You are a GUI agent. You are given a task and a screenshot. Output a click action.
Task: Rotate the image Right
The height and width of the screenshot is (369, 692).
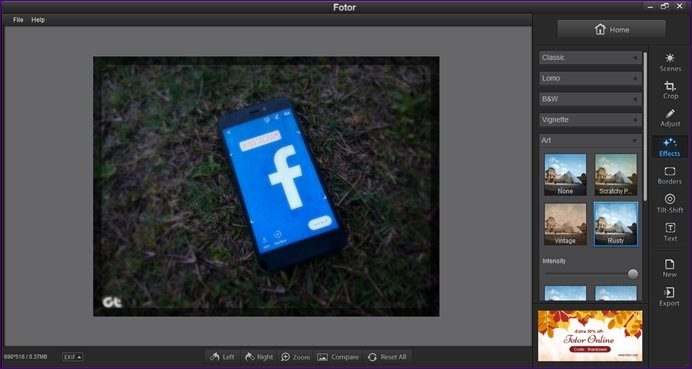tap(259, 357)
